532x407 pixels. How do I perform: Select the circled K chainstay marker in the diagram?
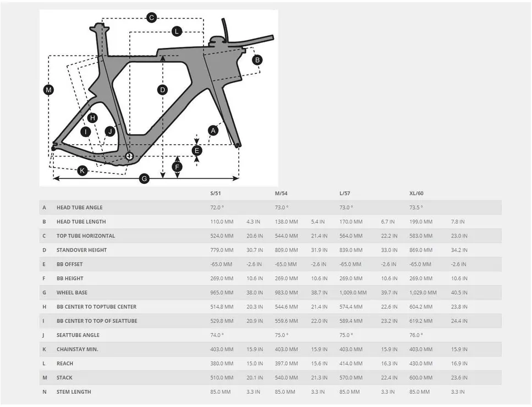point(83,171)
